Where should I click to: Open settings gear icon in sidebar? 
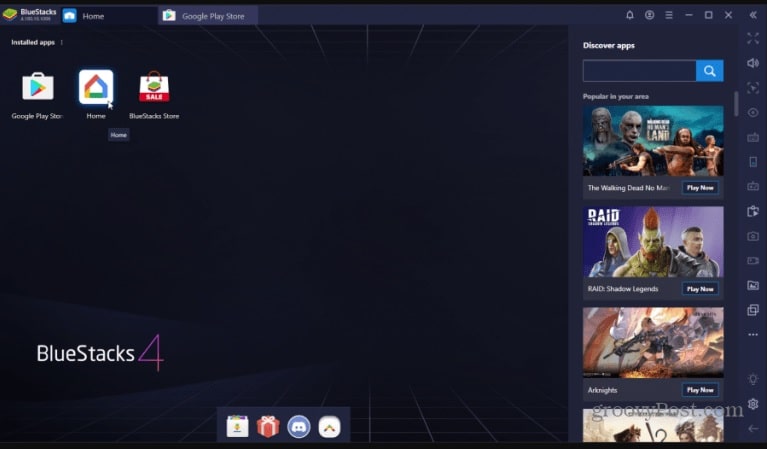point(753,404)
